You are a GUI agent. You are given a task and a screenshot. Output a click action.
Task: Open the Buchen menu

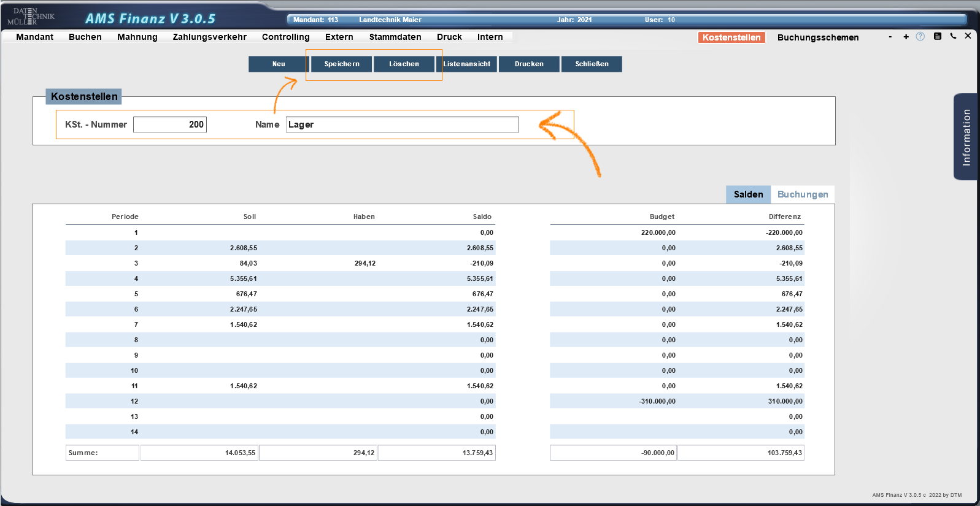click(85, 37)
